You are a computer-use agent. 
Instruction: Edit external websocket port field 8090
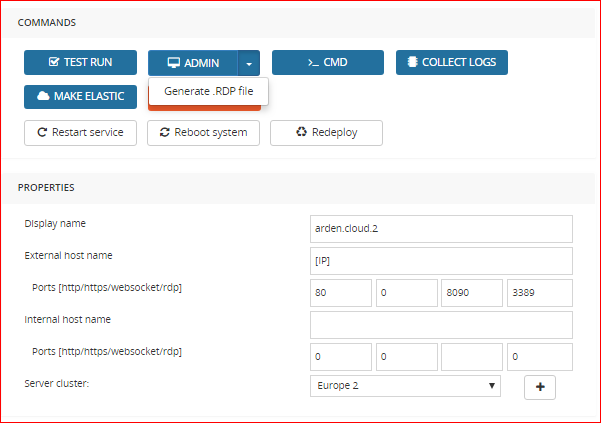coord(472,293)
